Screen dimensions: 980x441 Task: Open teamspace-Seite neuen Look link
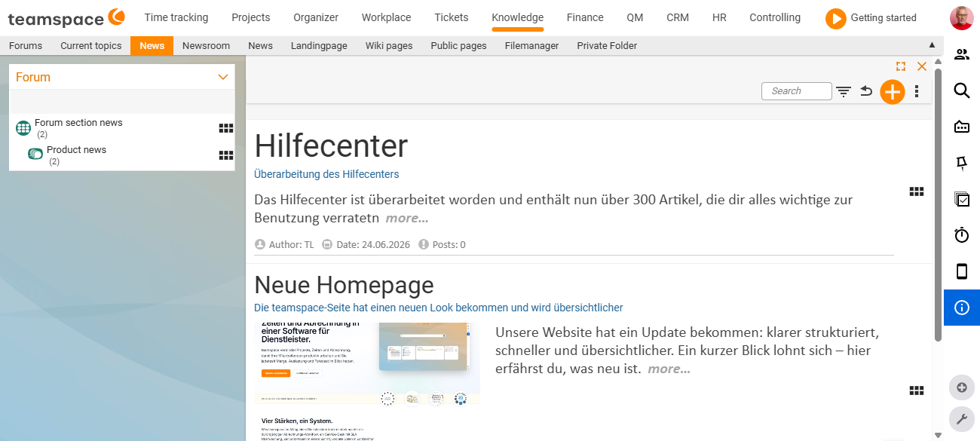(439, 308)
